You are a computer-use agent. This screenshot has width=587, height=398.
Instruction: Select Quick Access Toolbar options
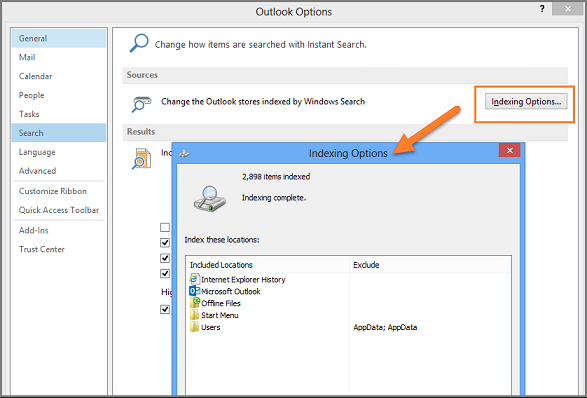point(59,210)
